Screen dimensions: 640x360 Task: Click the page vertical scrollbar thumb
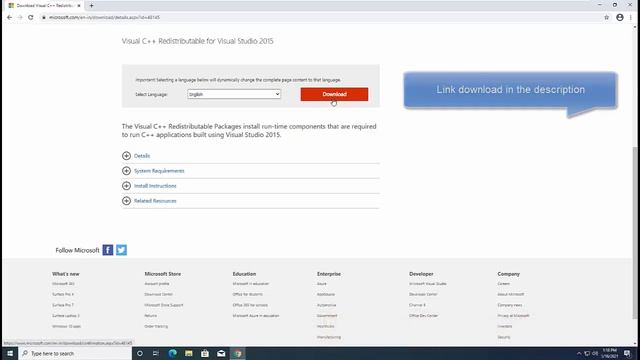[x=635, y=233]
